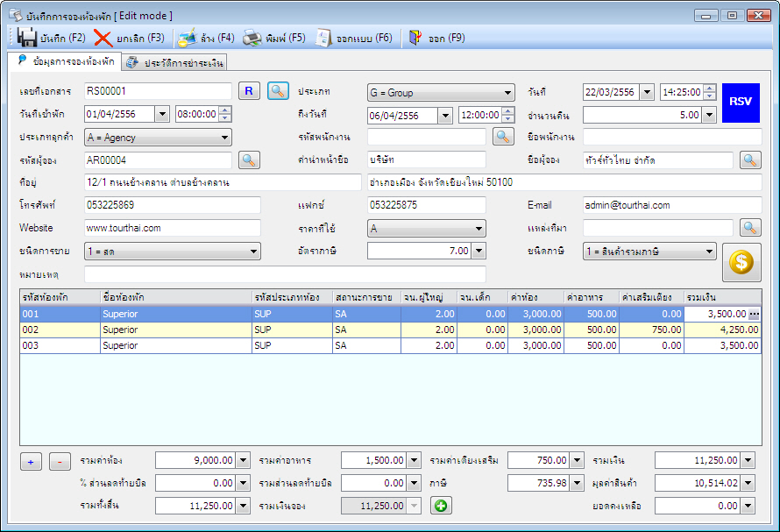This screenshot has height=532, width=780.
Task: Open the number of nights 5.00 dropdown
Action: (x=709, y=115)
